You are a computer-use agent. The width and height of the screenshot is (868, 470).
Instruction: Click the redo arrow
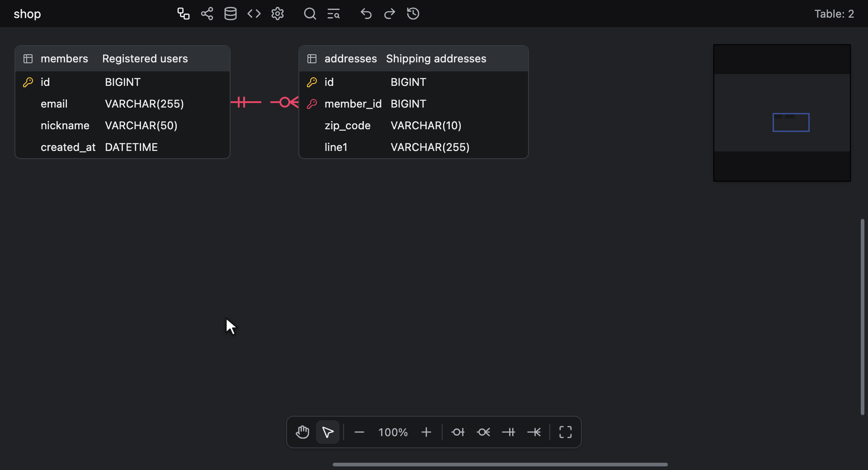click(x=390, y=14)
